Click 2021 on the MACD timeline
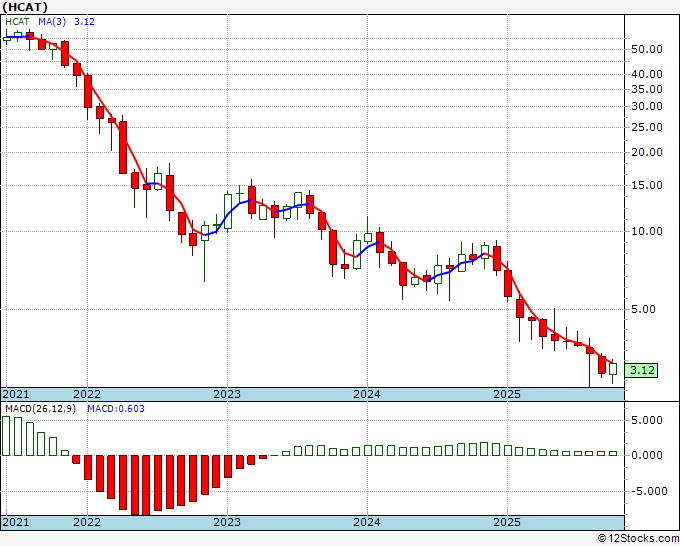This screenshot has width=680, height=546. coord(16,522)
